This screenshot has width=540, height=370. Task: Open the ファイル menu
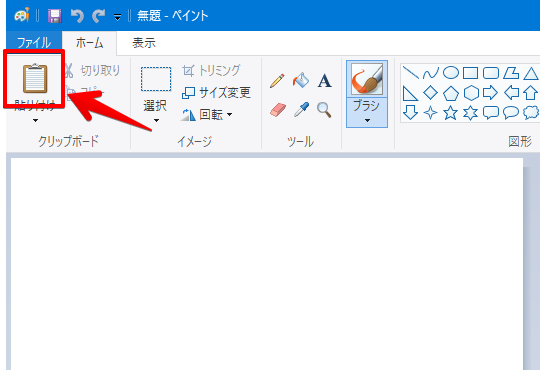[34, 43]
